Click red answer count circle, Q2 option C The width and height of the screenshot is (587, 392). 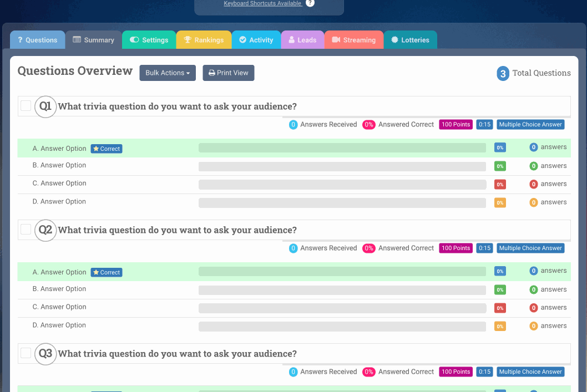coord(534,308)
